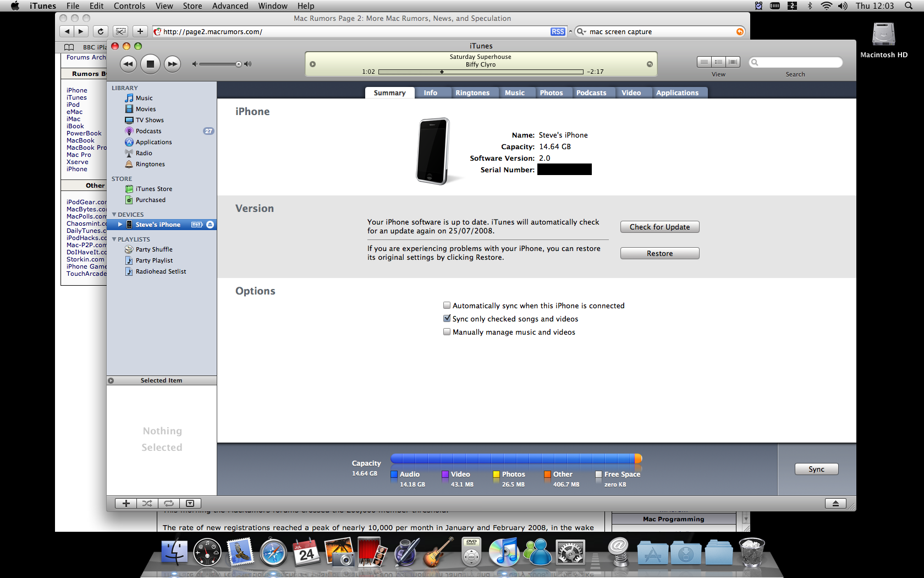Collapse the PLAYLISTS section
The width and height of the screenshot is (924, 578).
[114, 239]
